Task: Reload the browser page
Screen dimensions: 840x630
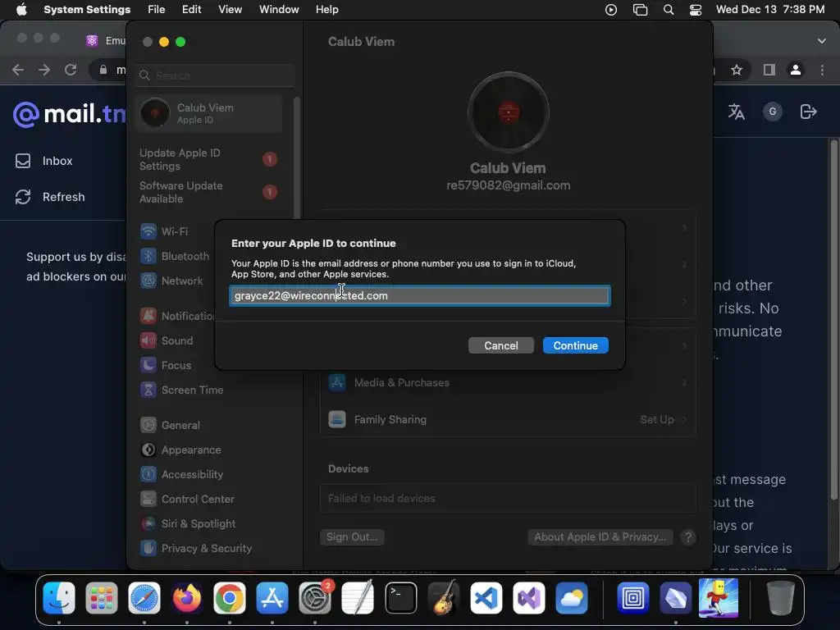Action: pos(71,70)
